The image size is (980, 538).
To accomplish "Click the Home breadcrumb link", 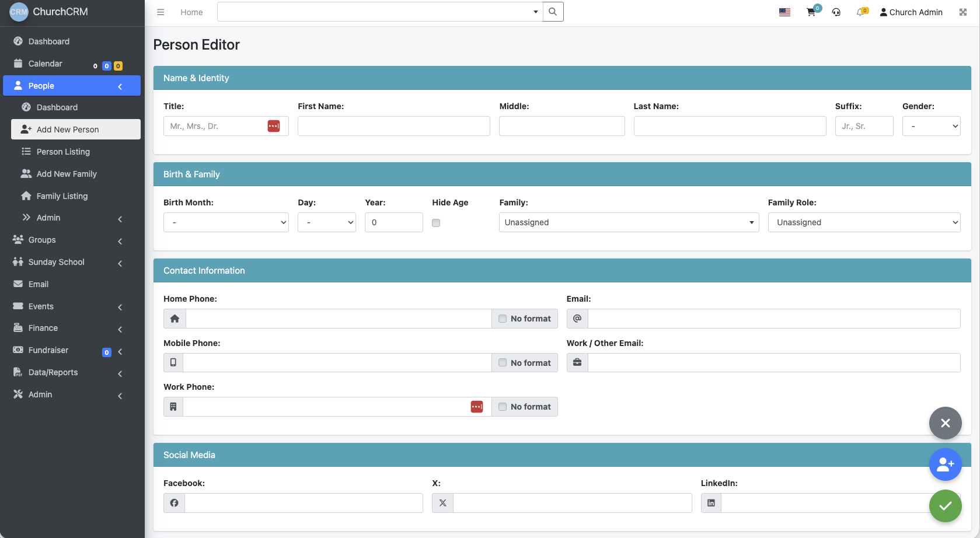I will click(x=191, y=12).
